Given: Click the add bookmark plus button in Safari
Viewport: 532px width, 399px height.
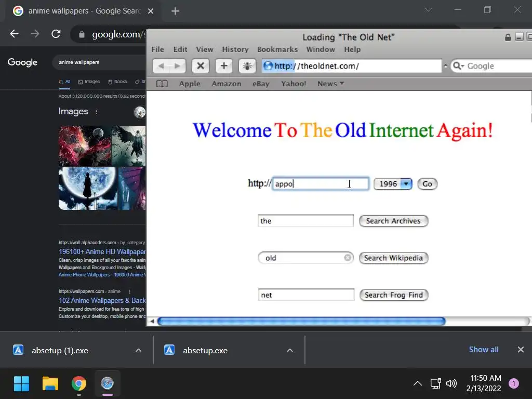Looking at the screenshot, I should point(224,66).
